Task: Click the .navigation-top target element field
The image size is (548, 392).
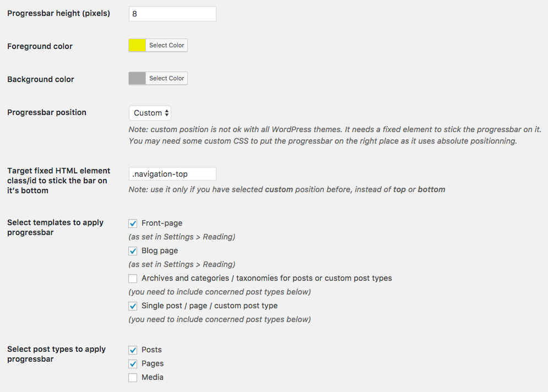Action: tap(172, 174)
